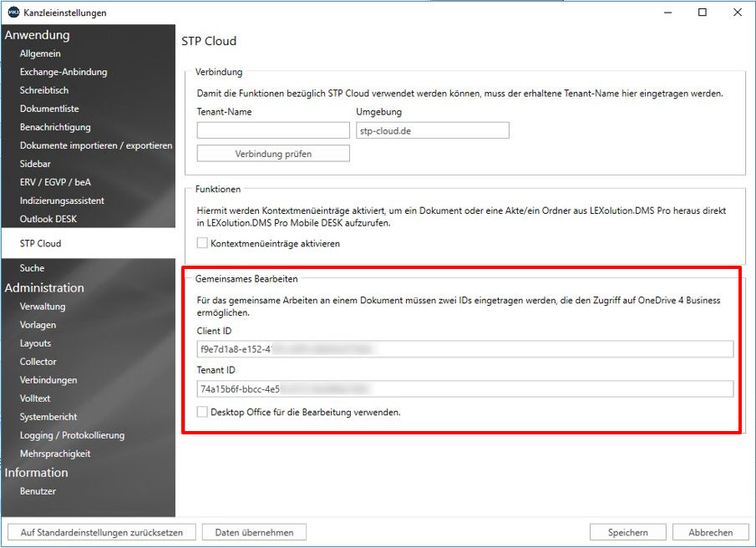Open Mehrsprachigkeit settings
Viewport: 756px width, 548px height.
tap(55, 454)
